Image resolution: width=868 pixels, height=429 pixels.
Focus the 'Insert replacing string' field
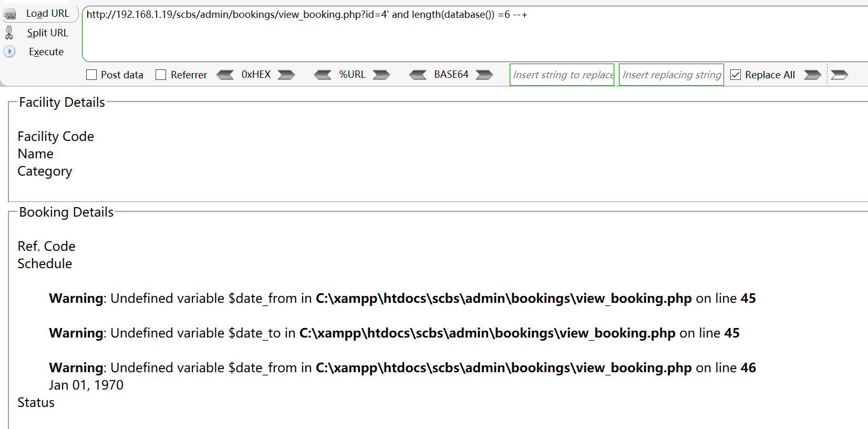[671, 75]
